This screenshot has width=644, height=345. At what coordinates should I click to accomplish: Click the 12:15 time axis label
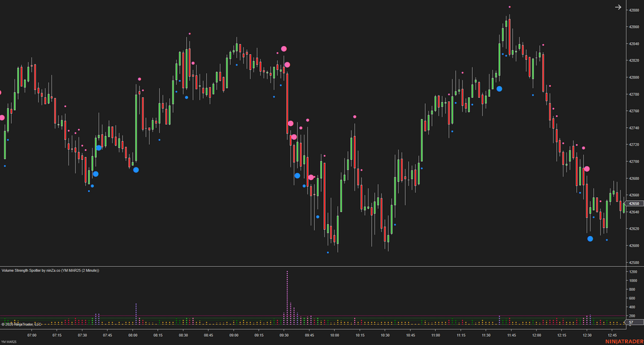point(561,335)
